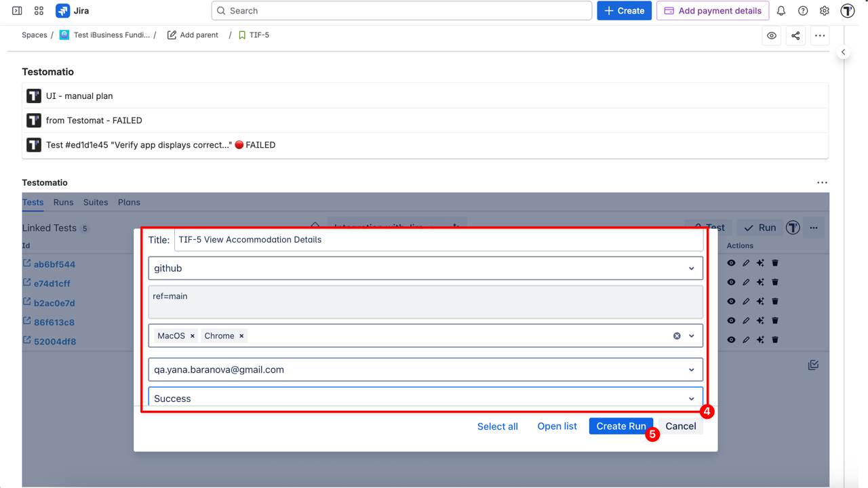Open the Jira settings gear
868x488 pixels.
tap(825, 11)
